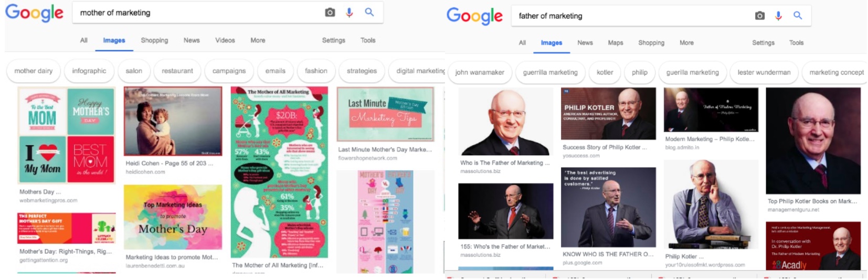The width and height of the screenshot is (868, 280).
Task: Switch to Shopping tab in left results
Action: tap(154, 40)
